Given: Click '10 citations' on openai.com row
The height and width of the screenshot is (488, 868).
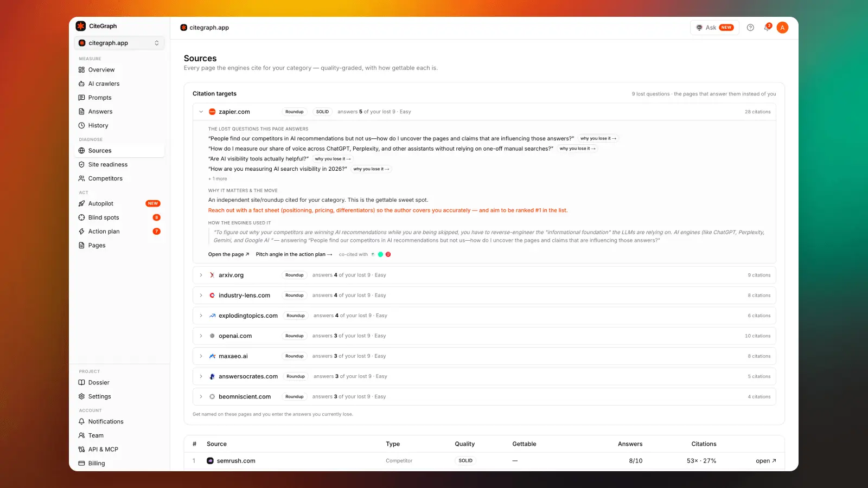Looking at the screenshot, I should 757,336.
